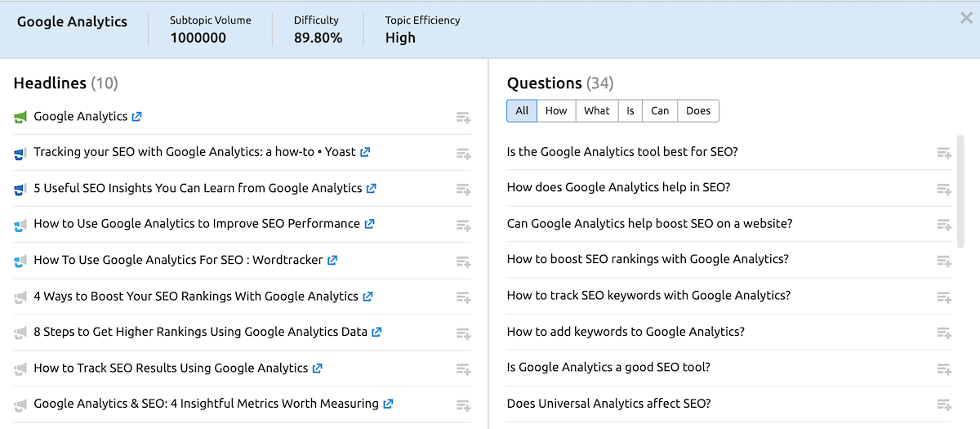Image resolution: width=980 pixels, height=429 pixels.
Task: Click the Difficulty 89.80% value
Action: (x=318, y=38)
